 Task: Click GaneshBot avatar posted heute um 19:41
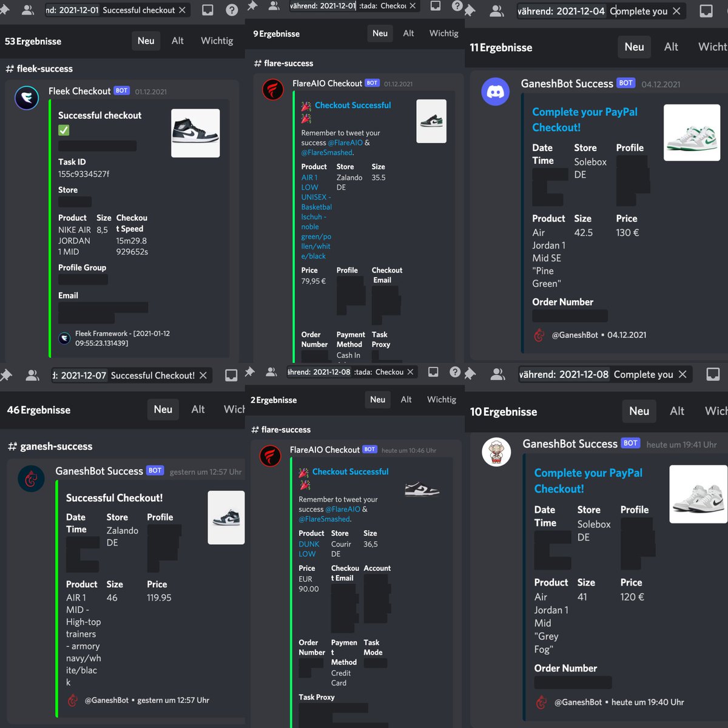[496, 452]
